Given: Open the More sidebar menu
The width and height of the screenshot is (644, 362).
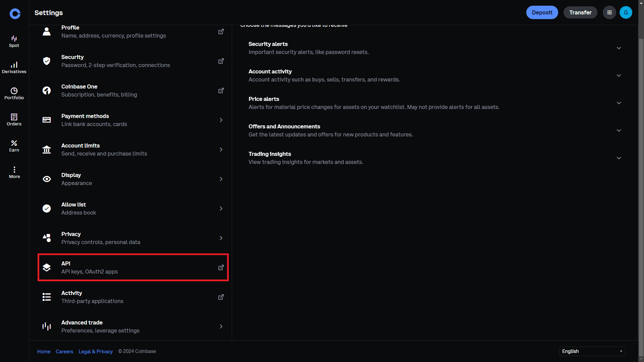Looking at the screenshot, I should tap(14, 172).
